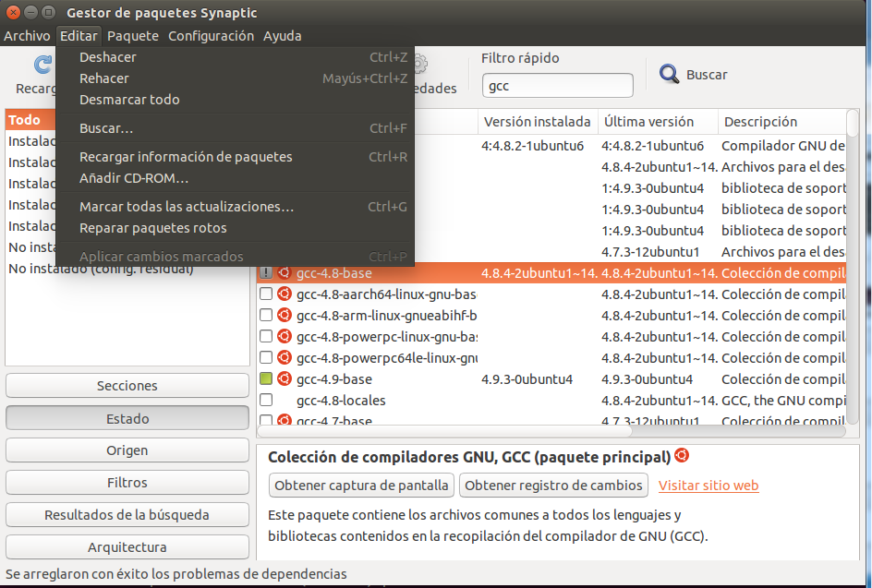
Task: Sort by Última versión column header
Action: (658, 122)
